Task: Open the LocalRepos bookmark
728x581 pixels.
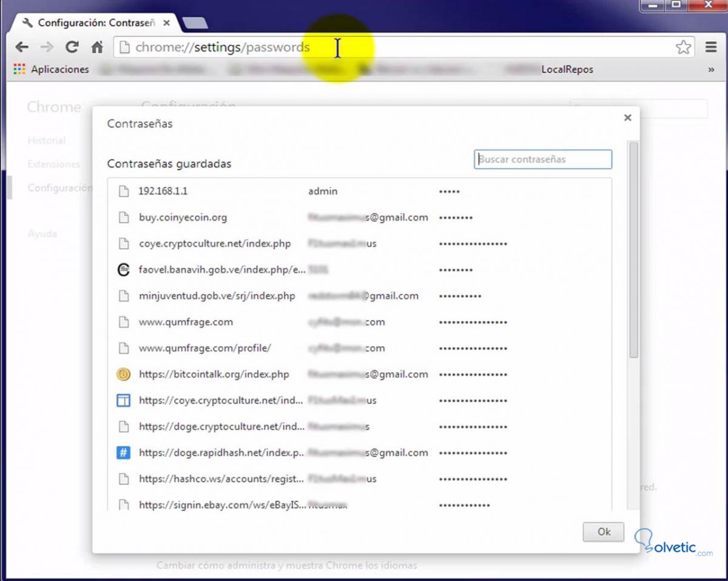Action: pyautogui.click(x=567, y=69)
